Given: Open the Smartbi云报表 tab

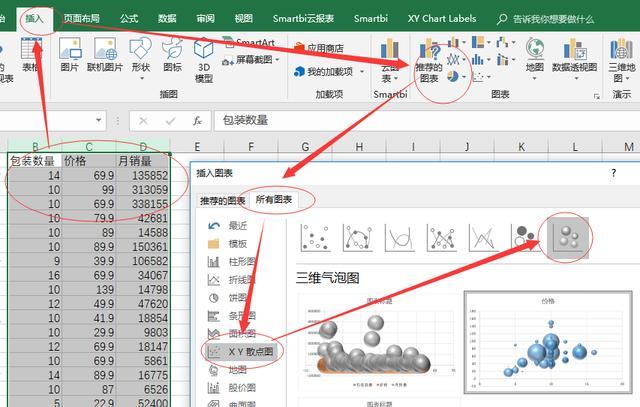Looking at the screenshot, I should point(303,19).
